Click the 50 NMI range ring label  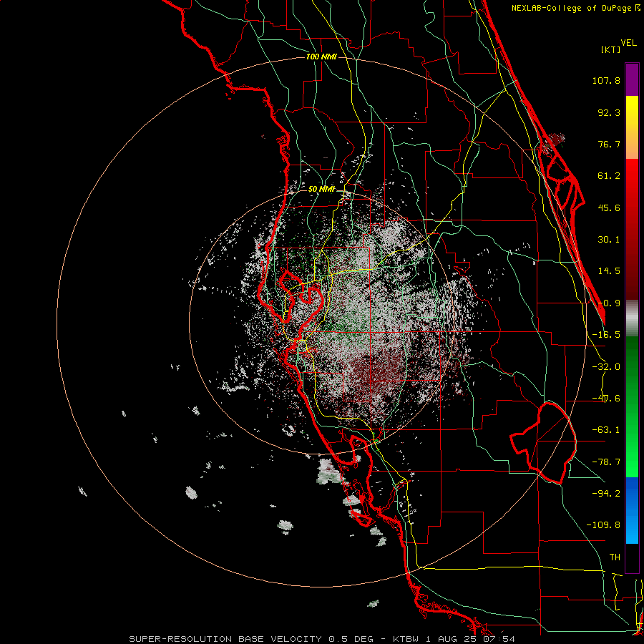tap(321, 189)
